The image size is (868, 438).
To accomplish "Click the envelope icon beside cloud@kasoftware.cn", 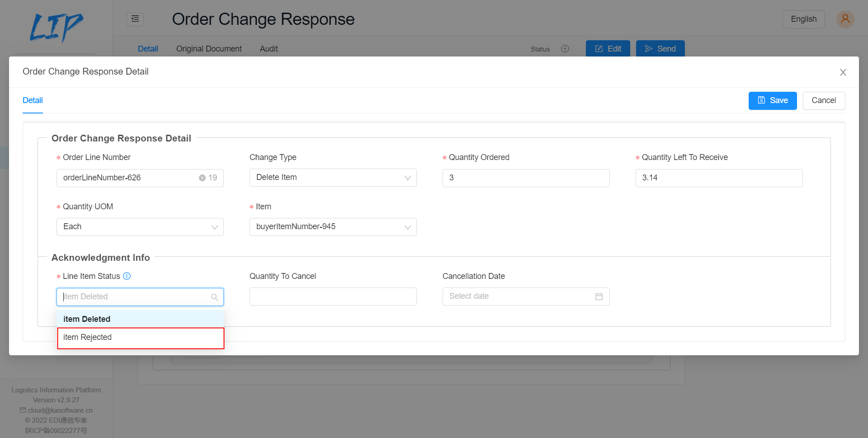I will [x=22, y=410].
